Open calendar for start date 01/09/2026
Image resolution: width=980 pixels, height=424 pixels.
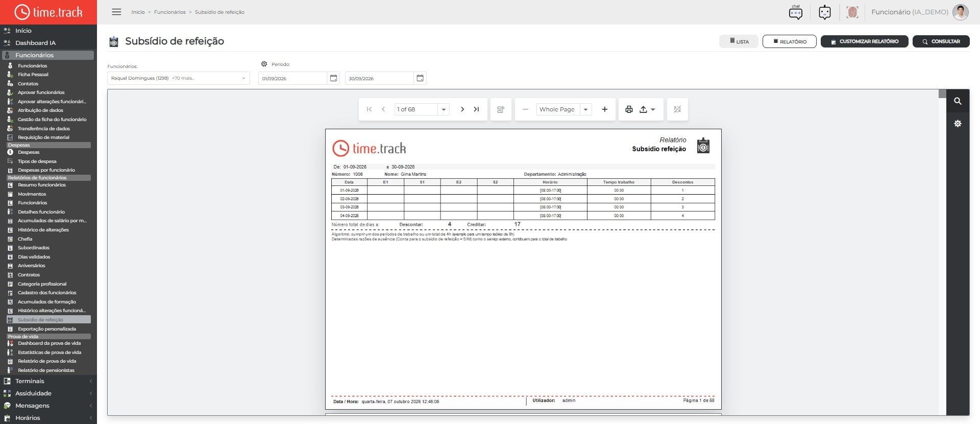pyautogui.click(x=333, y=78)
